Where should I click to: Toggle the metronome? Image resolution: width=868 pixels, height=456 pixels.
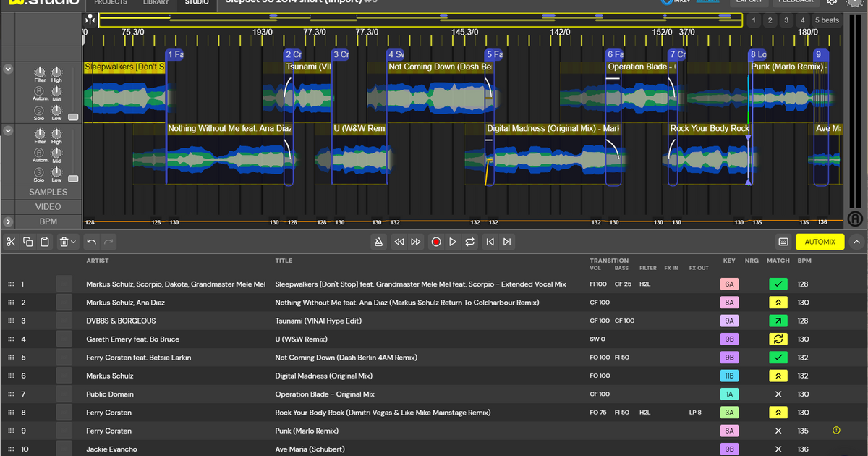tap(378, 242)
